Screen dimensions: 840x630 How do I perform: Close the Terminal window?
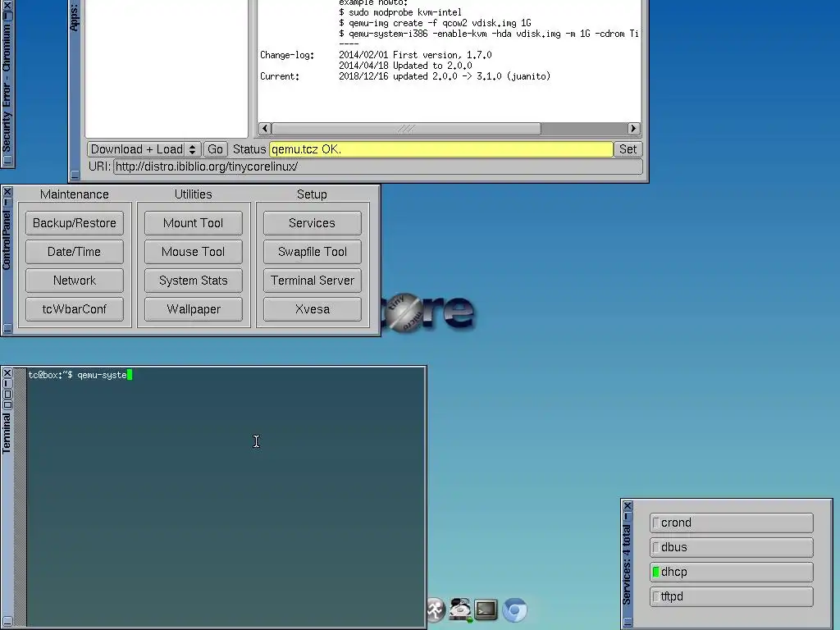(x=7, y=373)
